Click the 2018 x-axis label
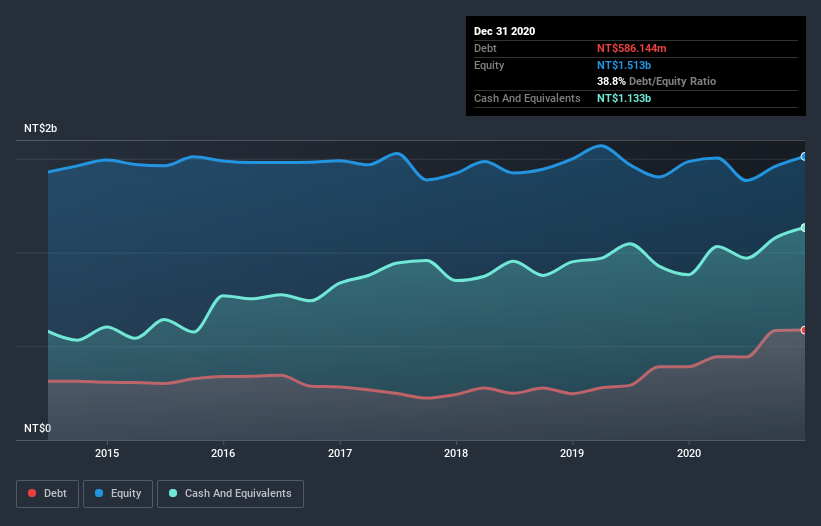This screenshot has width=821, height=526. click(x=456, y=453)
